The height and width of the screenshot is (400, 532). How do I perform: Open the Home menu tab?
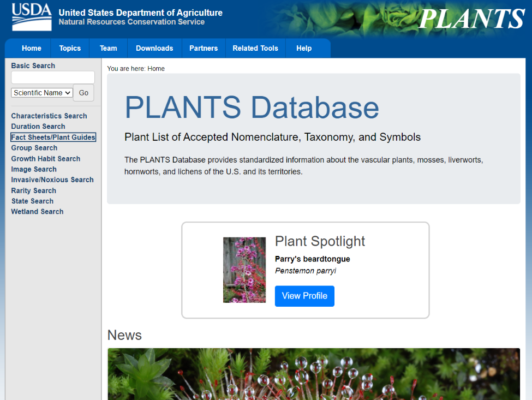[x=32, y=48]
